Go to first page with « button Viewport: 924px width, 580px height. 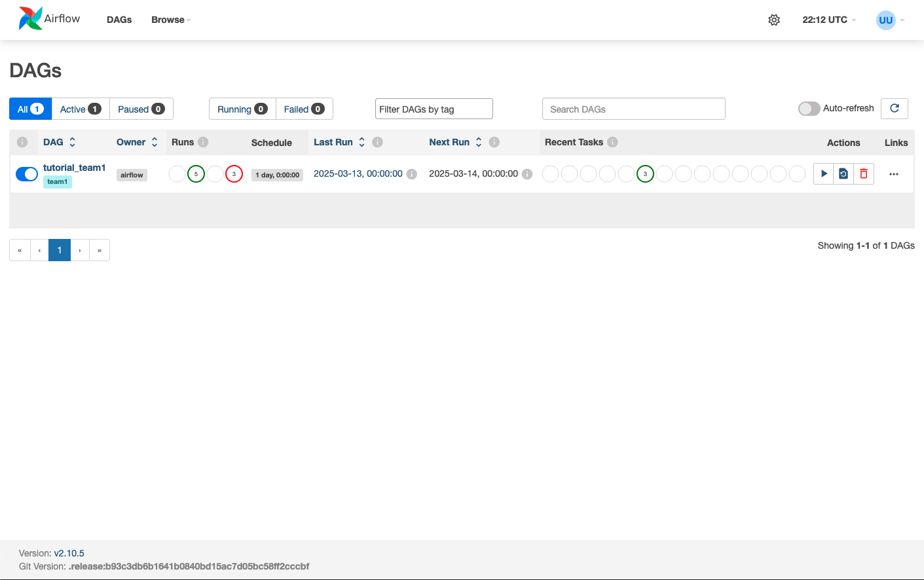click(20, 250)
